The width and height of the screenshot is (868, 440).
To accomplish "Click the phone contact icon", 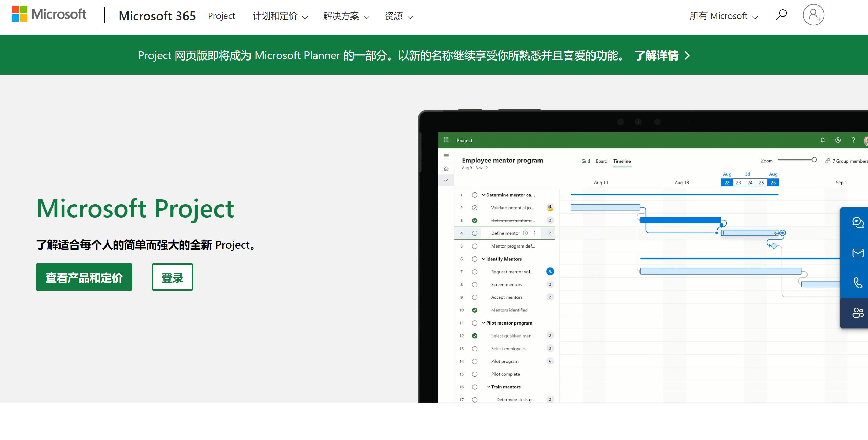I will tap(857, 283).
